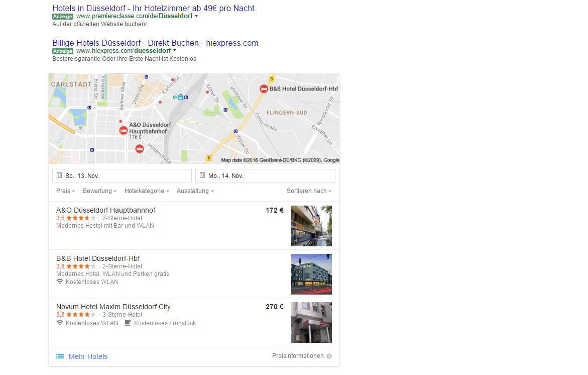Expand the Hotelkategorie filter

pyautogui.click(x=147, y=191)
